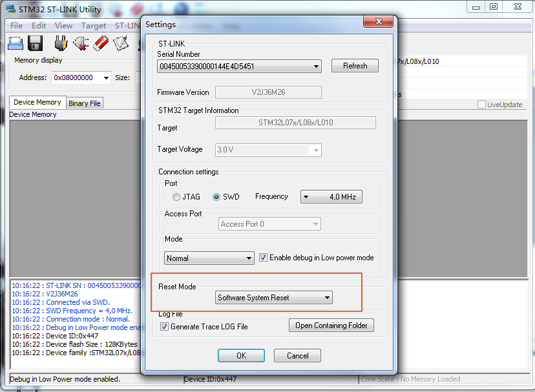Open the Target menu
This screenshot has height=392, width=535.
click(x=94, y=25)
